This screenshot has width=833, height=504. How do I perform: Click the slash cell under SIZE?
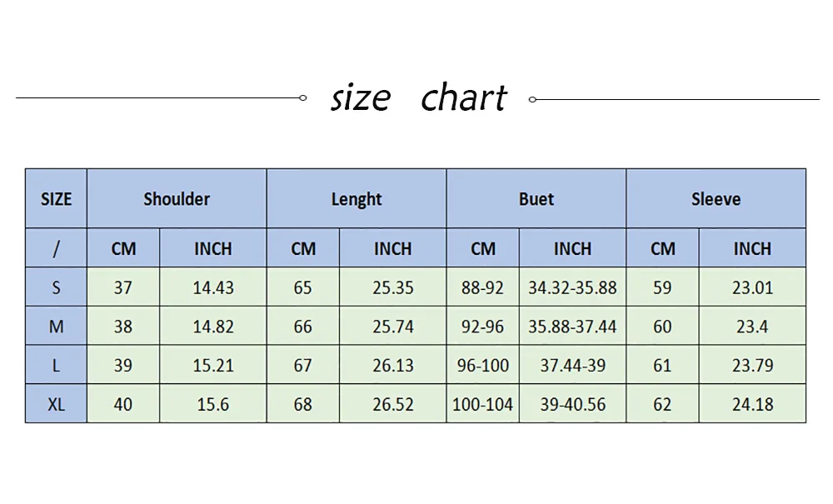(56, 248)
